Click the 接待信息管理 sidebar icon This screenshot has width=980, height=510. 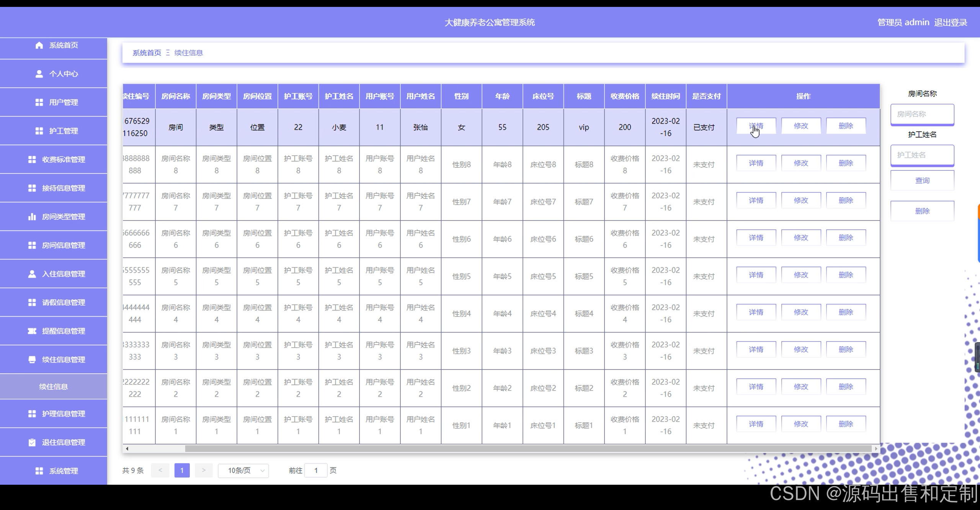pos(32,188)
